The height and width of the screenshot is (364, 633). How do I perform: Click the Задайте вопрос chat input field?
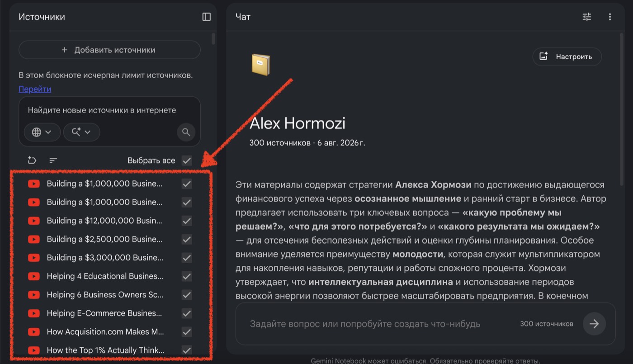coord(365,324)
